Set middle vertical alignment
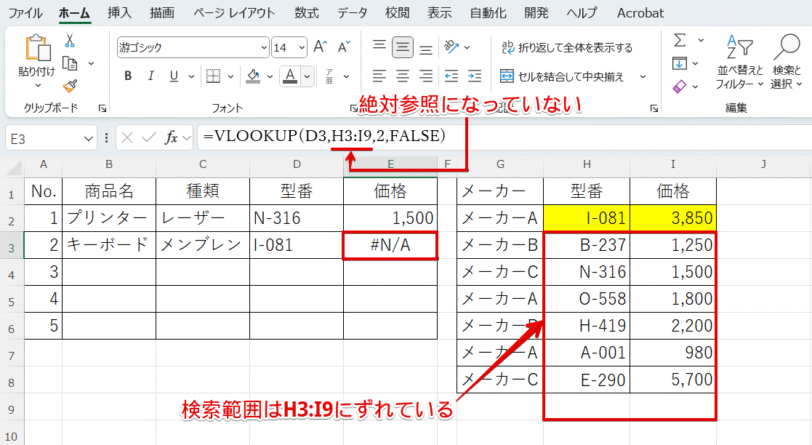812x445 pixels. click(402, 47)
